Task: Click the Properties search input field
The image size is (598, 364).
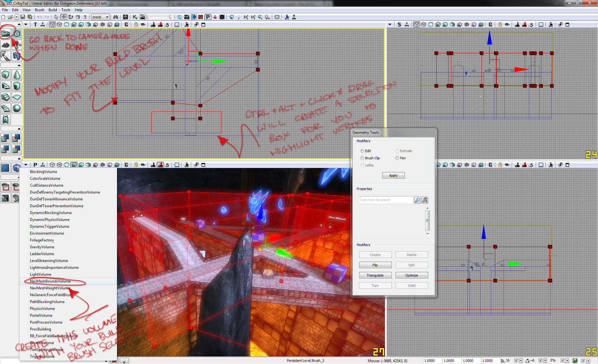Action: point(386,200)
